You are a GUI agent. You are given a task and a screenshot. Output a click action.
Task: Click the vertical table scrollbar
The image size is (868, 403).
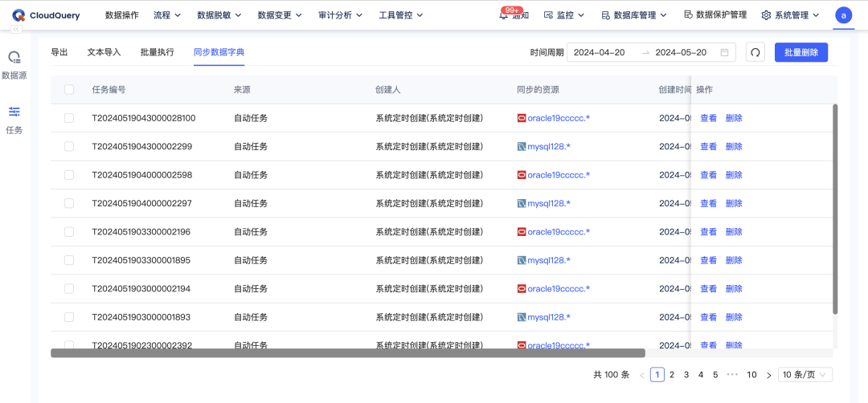click(835, 209)
